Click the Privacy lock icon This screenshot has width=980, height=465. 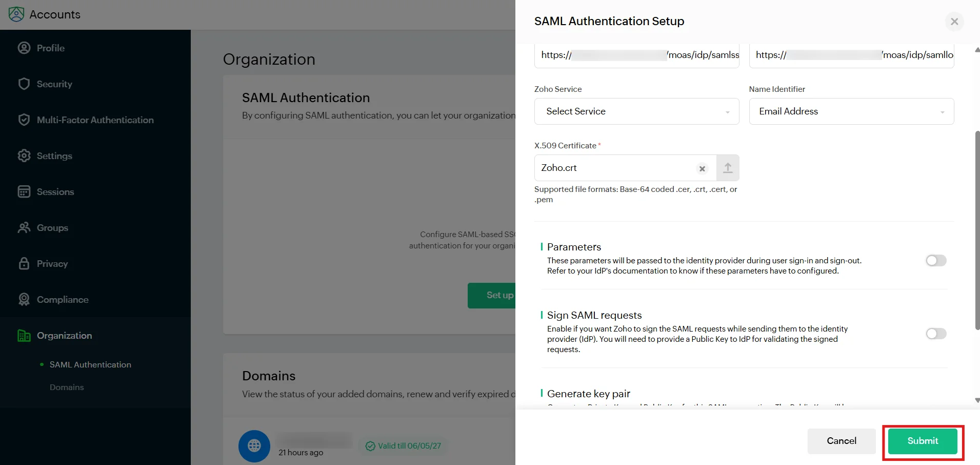click(x=24, y=263)
